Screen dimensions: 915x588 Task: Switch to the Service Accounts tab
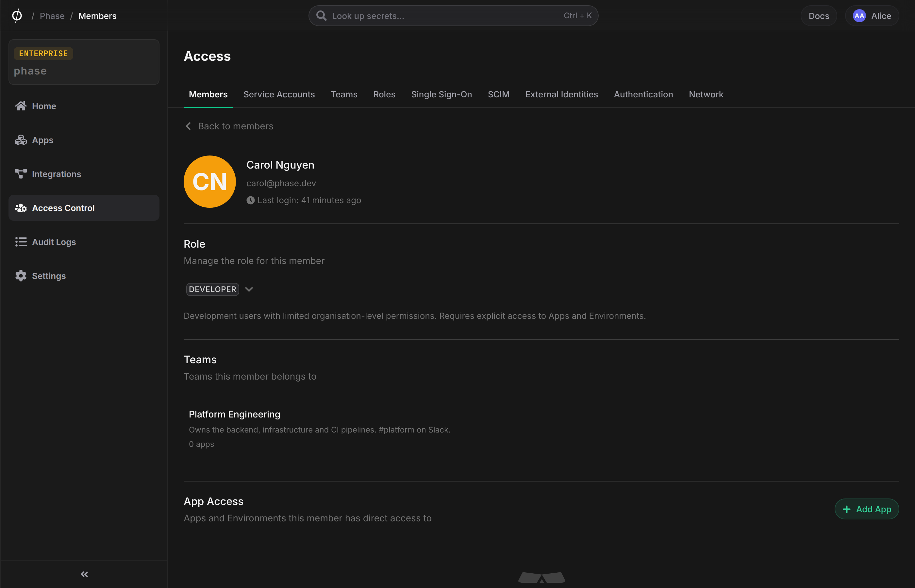[x=279, y=94]
